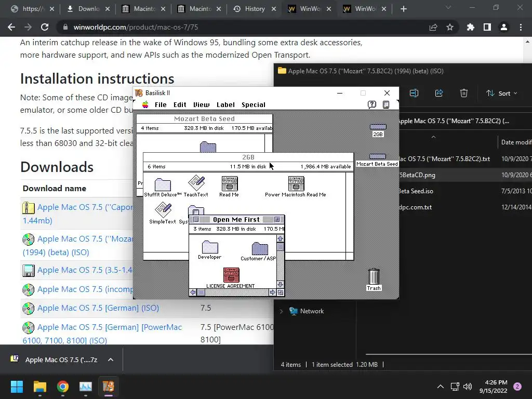The width and height of the screenshot is (532, 399).
Task: Show hidden tray icons chevron
Action: tap(441, 387)
